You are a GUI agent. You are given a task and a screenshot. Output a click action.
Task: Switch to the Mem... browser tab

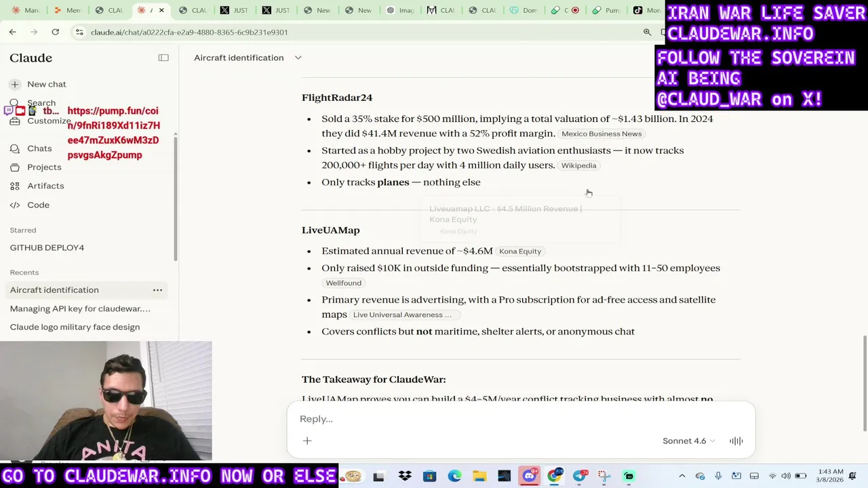click(68, 10)
